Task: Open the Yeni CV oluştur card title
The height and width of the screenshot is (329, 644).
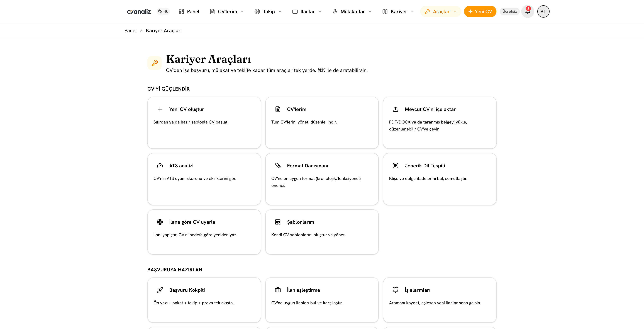Action: point(187,109)
